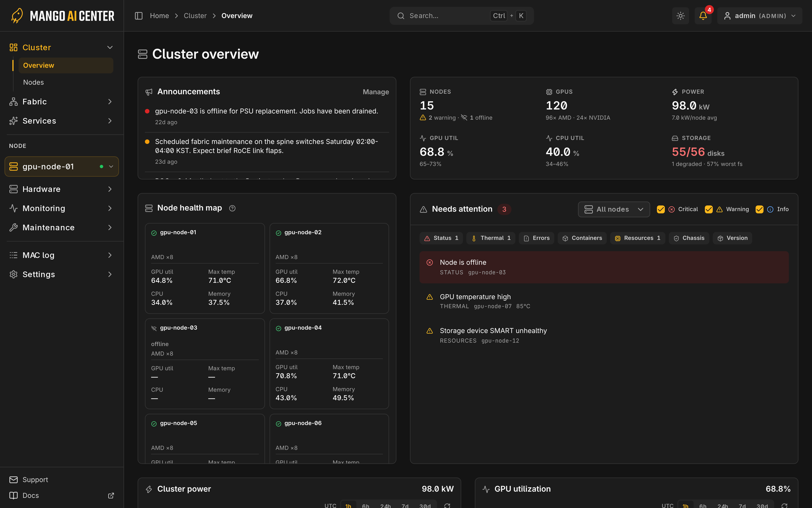
Task: Select the Thermal category tab
Action: [x=491, y=238]
